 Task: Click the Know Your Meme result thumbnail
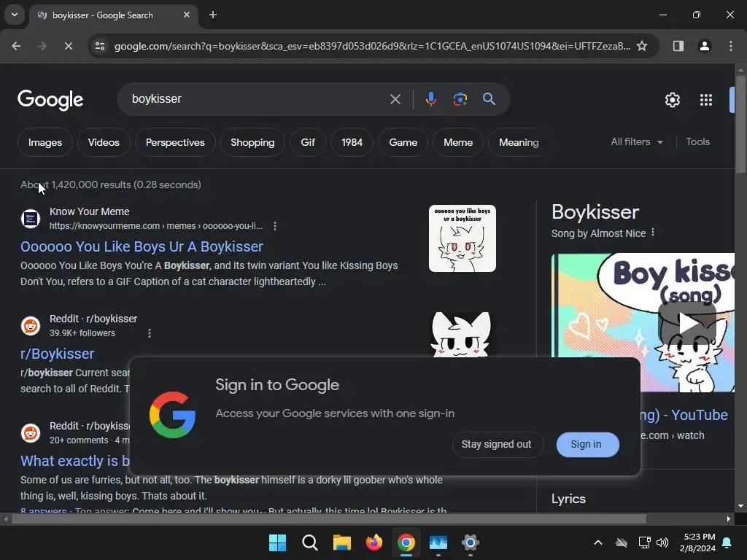462,238
